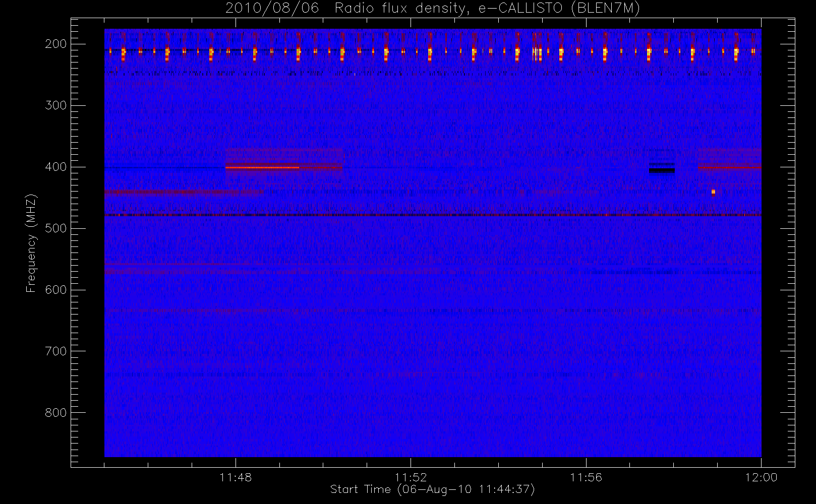Image resolution: width=816 pixels, height=504 pixels.
Task: Click the 800 frequency tick label
Action: (x=56, y=413)
